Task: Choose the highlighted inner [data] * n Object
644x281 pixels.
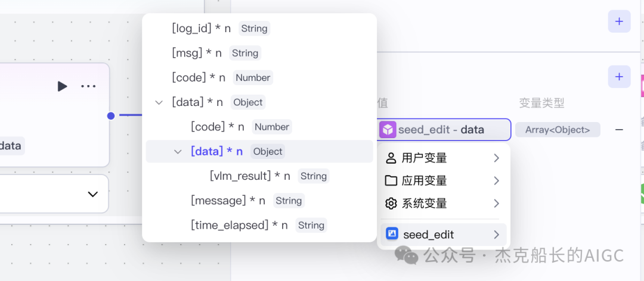Action: click(259, 151)
